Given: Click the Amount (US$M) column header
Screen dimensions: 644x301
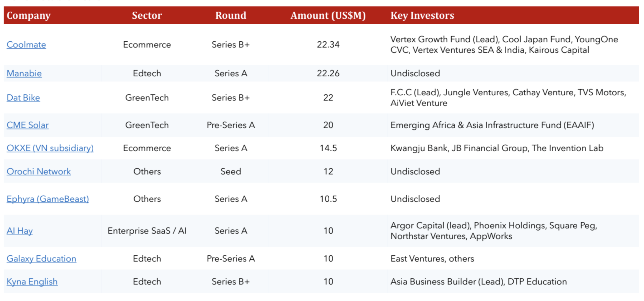Looking at the screenshot, I should 328,15.
